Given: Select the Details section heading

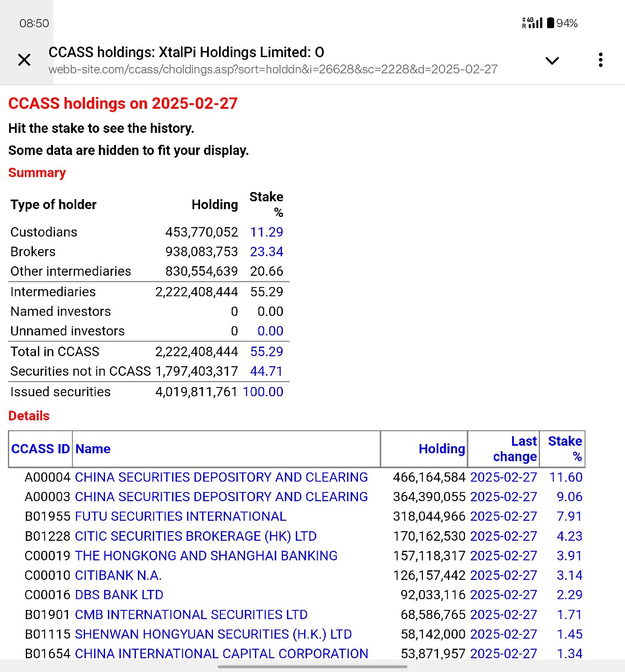Looking at the screenshot, I should point(29,416).
